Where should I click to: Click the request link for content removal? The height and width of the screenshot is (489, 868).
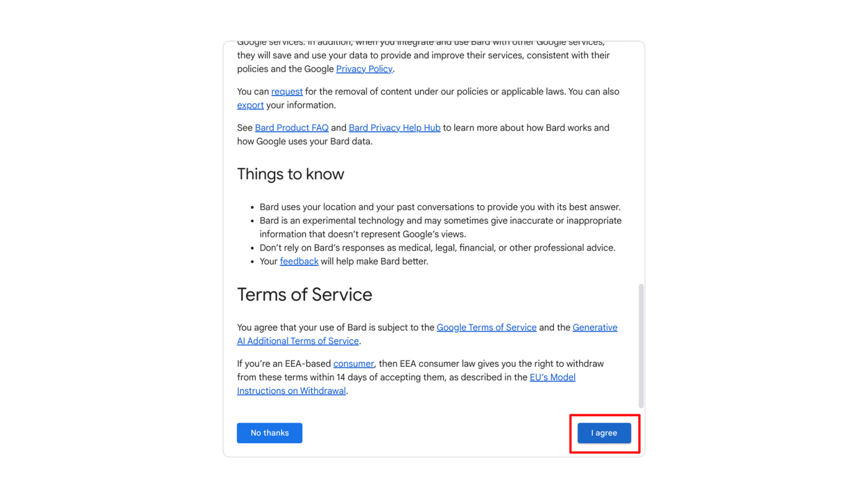pos(286,91)
